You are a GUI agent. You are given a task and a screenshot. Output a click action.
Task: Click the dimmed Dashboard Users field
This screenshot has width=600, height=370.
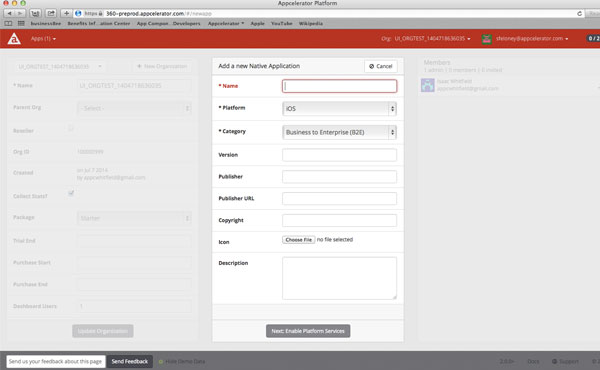coord(134,306)
